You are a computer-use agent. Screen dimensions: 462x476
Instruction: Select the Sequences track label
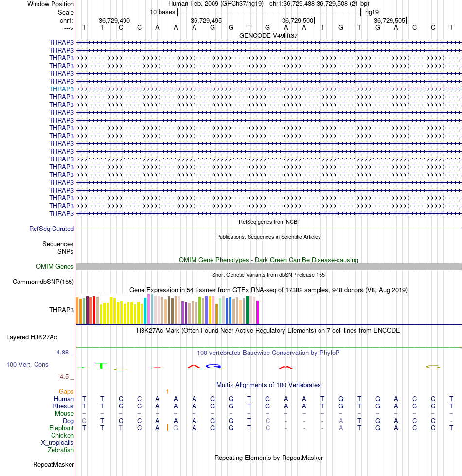pos(58,244)
